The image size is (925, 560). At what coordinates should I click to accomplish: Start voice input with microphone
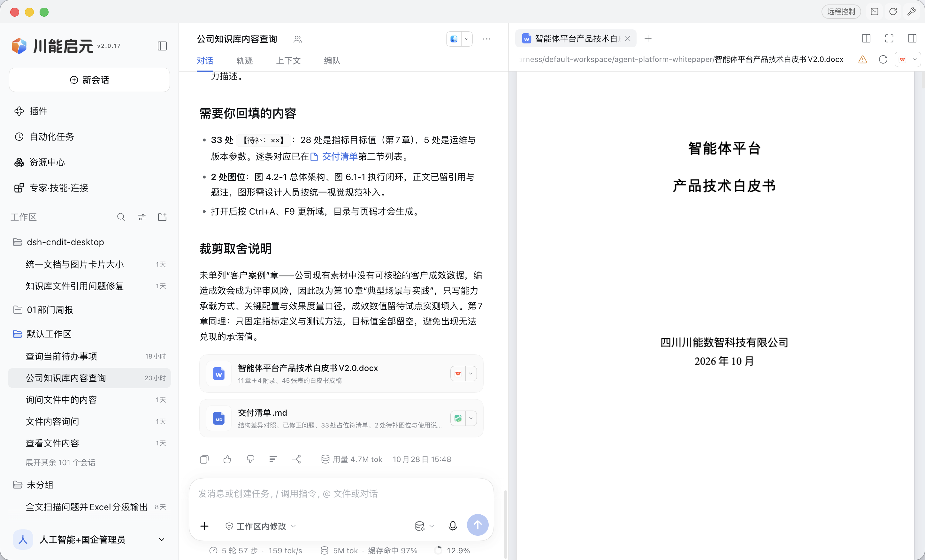pos(453,526)
